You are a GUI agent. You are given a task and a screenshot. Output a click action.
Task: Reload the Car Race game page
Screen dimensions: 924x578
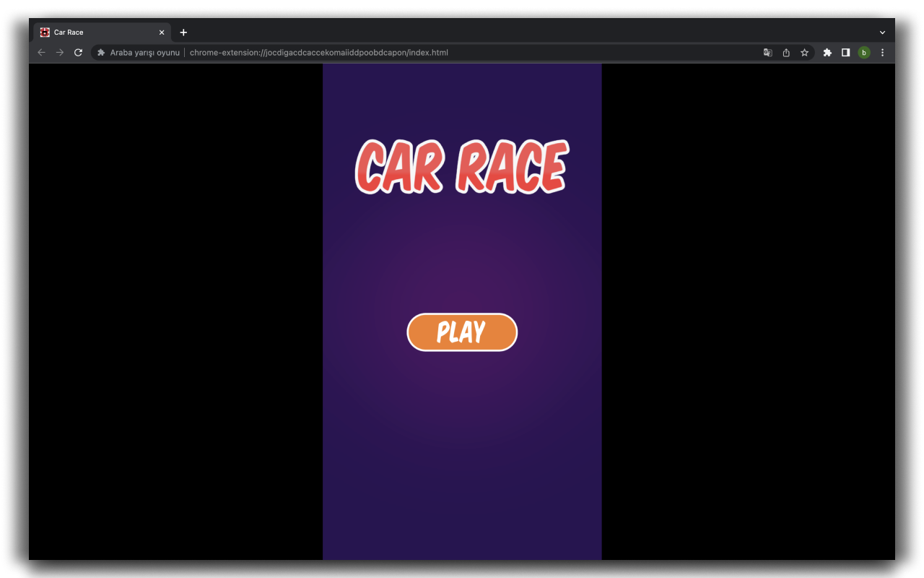(78, 52)
